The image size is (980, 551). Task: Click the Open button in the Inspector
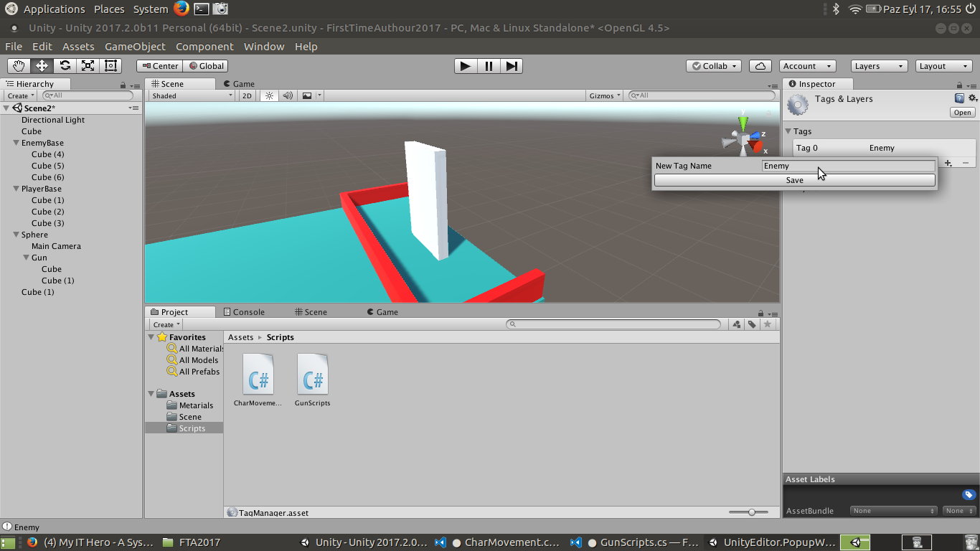962,113
